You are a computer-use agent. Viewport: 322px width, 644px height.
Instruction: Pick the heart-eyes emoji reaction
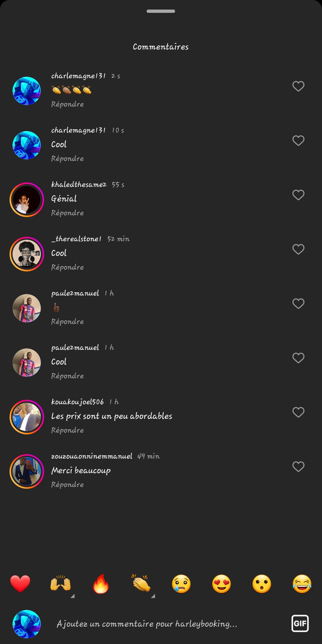222,583
